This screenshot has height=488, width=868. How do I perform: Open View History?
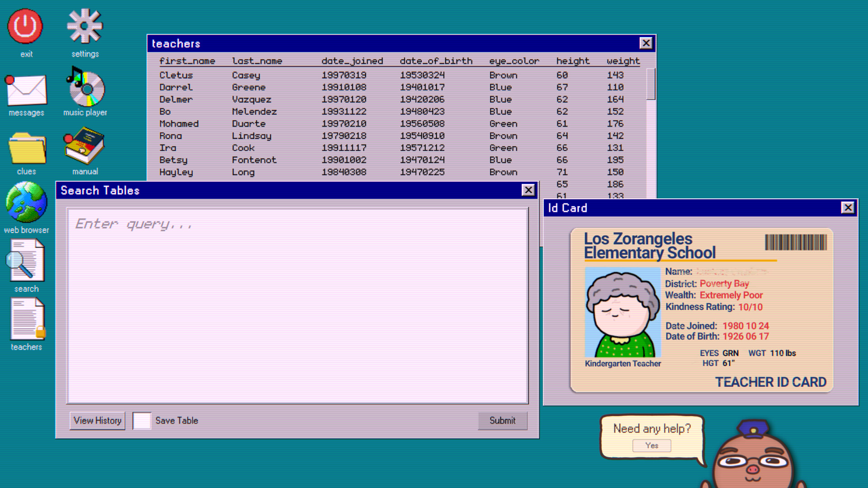pos(97,420)
